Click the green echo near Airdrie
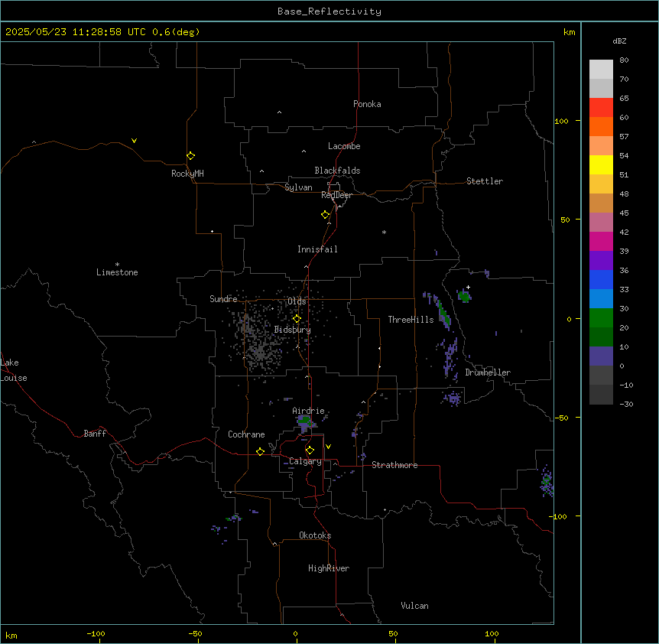Image resolution: width=659 pixels, height=644 pixels. click(305, 421)
